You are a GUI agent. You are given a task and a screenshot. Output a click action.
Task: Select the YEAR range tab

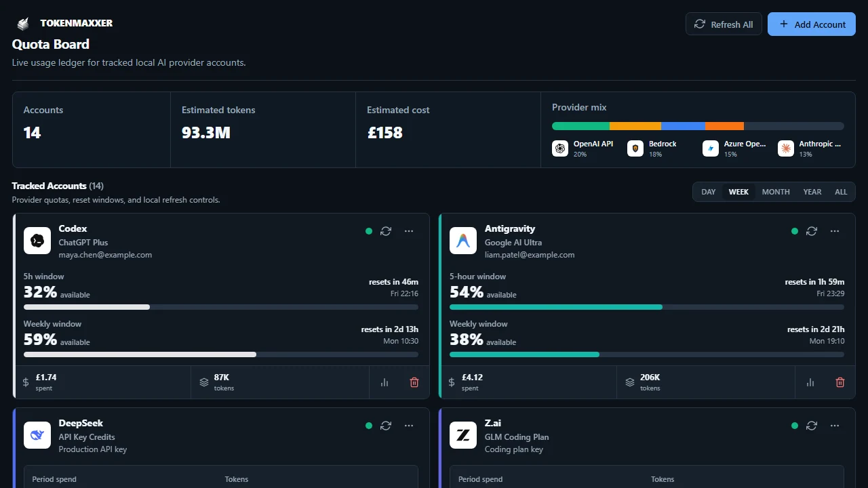812,192
